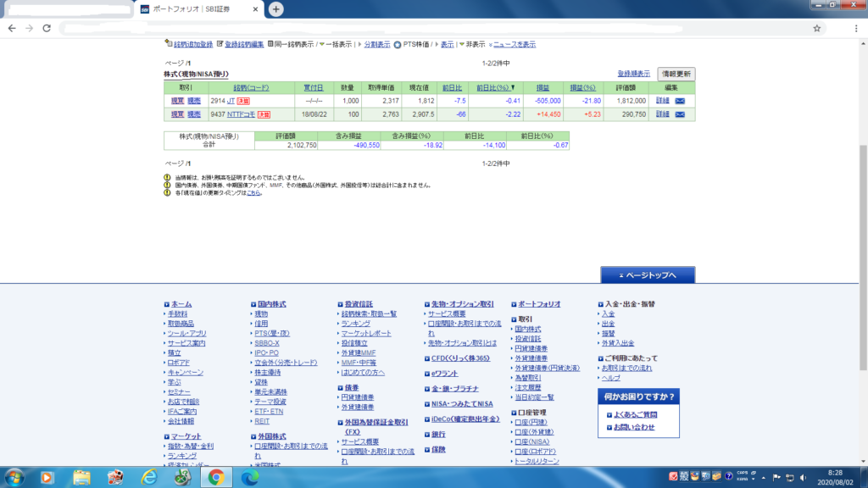Open the Windows Start menu
Screen dimensions: 868x488
point(14,477)
